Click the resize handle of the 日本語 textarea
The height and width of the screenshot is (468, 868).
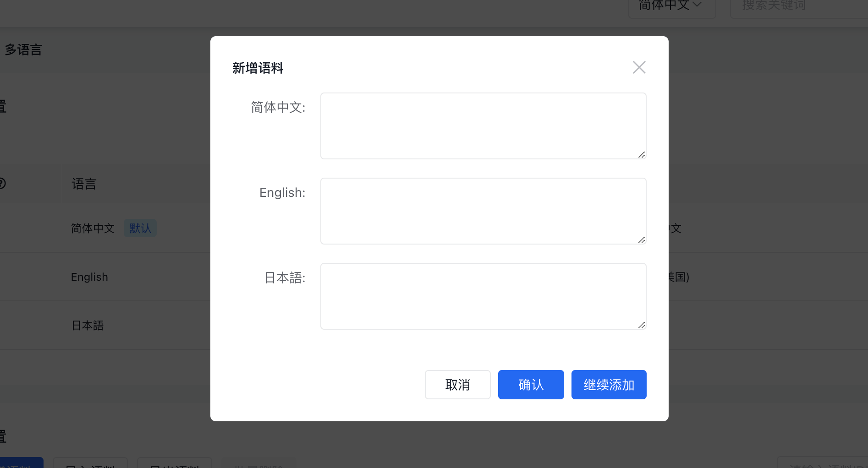click(641, 326)
